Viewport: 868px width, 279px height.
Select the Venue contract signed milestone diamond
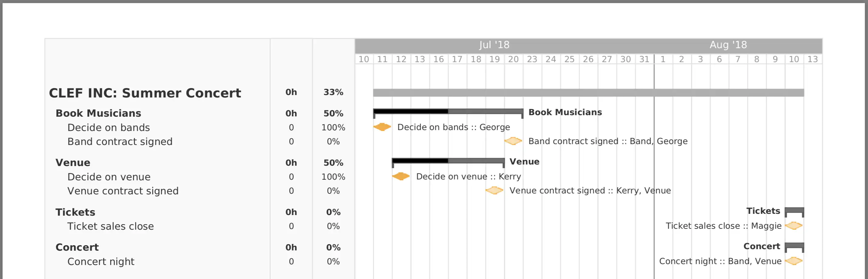(x=494, y=190)
